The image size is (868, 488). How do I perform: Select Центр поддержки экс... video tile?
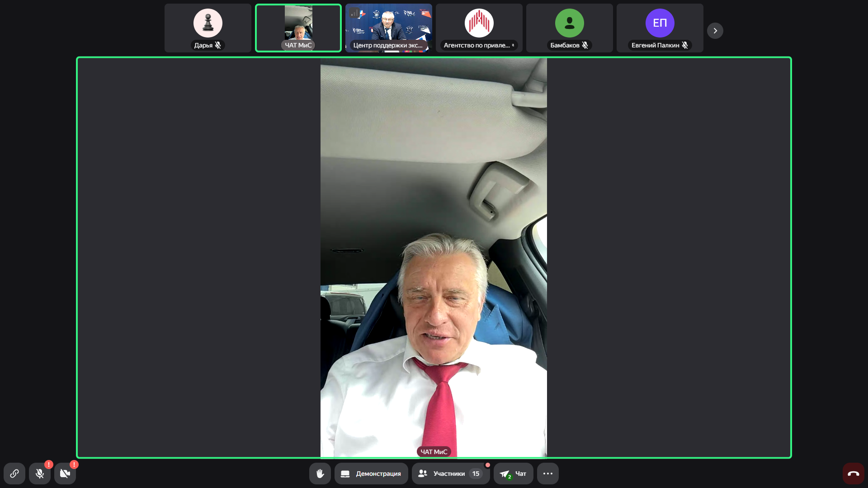click(x=389, y=28)
